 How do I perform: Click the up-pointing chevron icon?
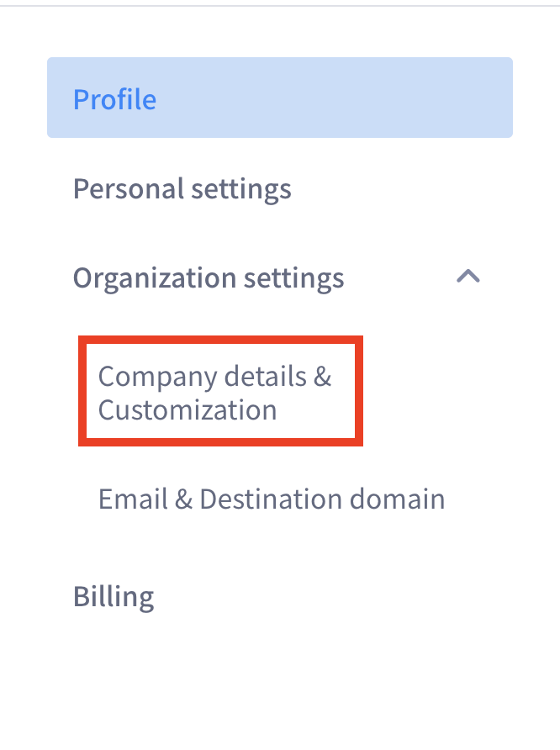pyautogui.click(x=468, y=277)
